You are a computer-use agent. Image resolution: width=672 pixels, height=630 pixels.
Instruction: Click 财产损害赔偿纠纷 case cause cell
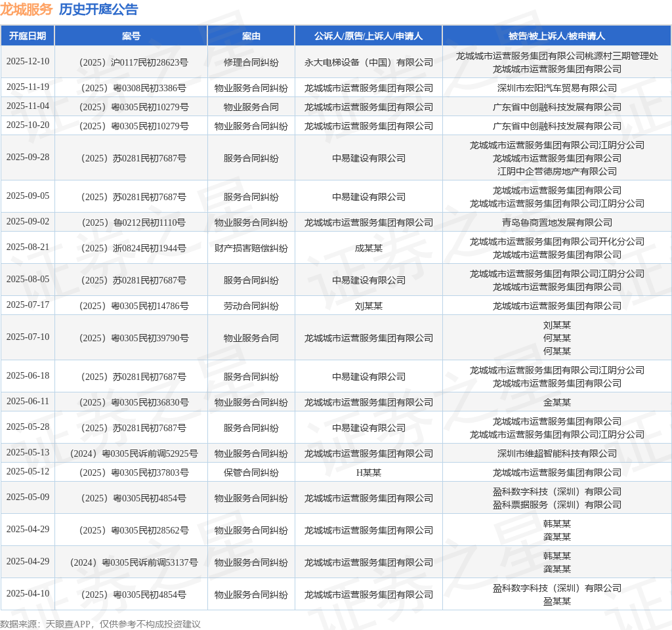point(251,249)
